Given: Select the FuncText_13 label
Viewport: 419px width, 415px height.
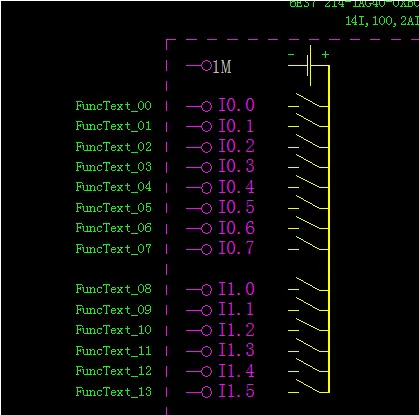Looking at the screenshot, I should (x=113, y=392).
